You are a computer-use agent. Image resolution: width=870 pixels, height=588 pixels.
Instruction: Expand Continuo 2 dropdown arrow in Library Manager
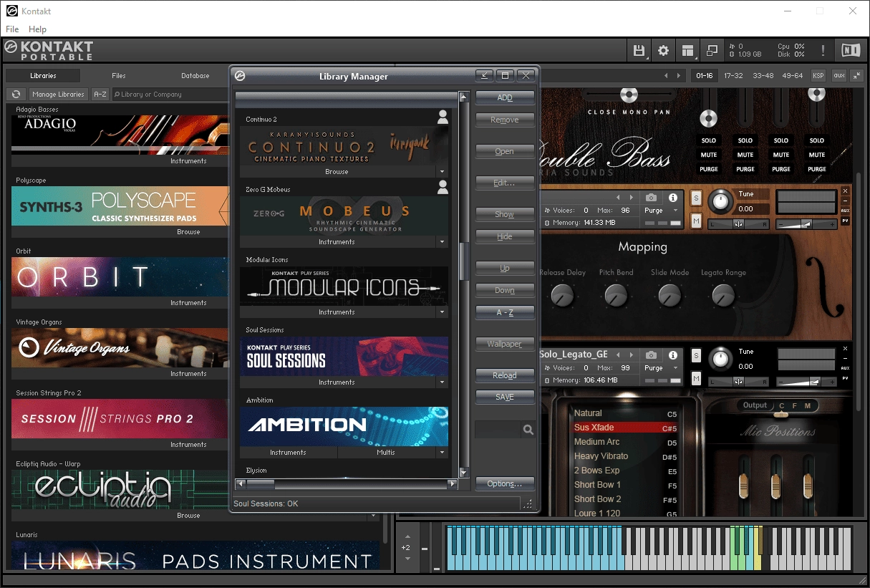[442, 172]
